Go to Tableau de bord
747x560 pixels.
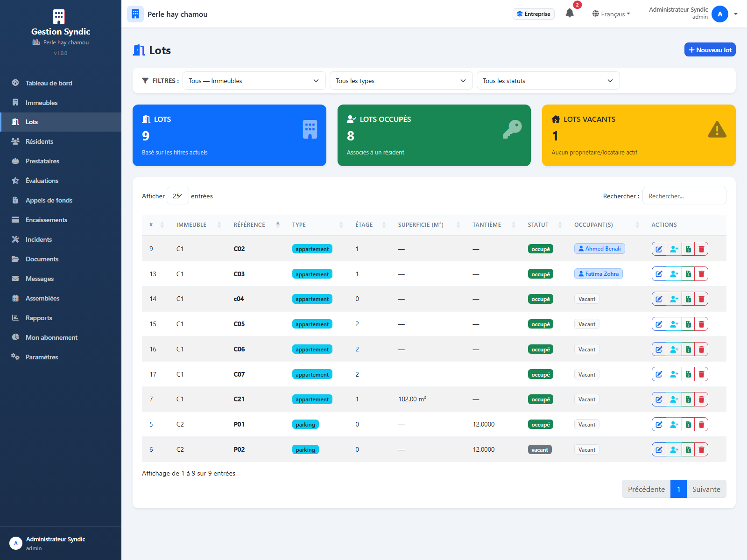pos(61,83)
